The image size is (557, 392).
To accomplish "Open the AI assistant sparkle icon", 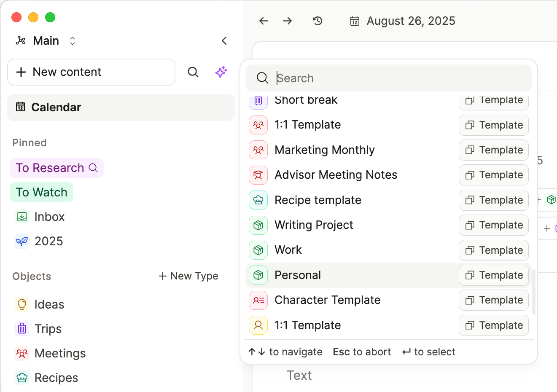I will tap(221, 72).
